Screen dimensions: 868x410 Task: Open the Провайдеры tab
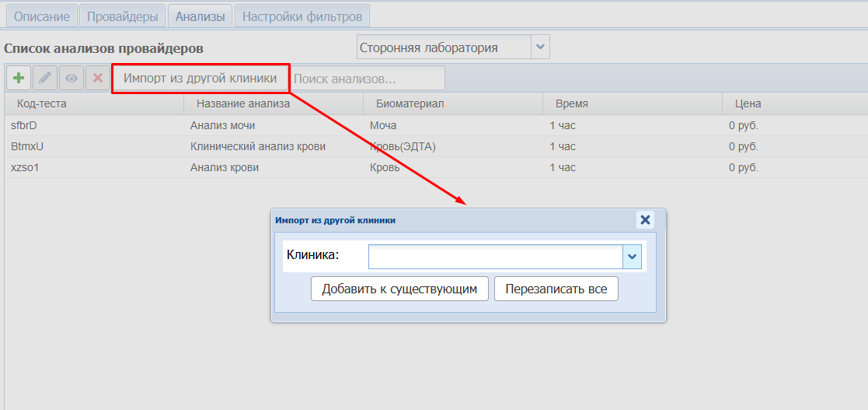point(123,16)
